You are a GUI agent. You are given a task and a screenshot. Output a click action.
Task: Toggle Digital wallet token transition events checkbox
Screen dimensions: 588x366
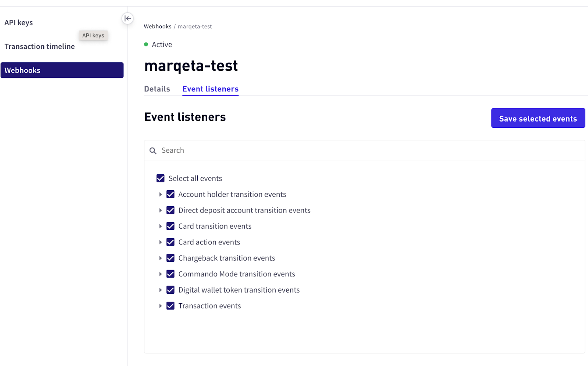click(171, 290)
